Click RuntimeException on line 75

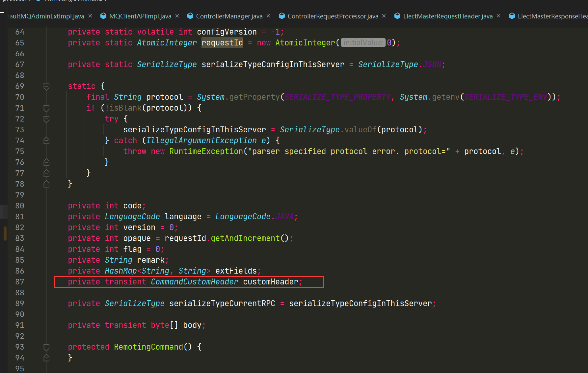click(206, 151)
